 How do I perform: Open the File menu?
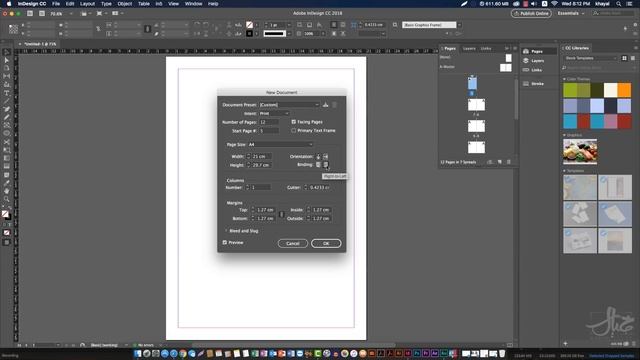tap(56, 4)
